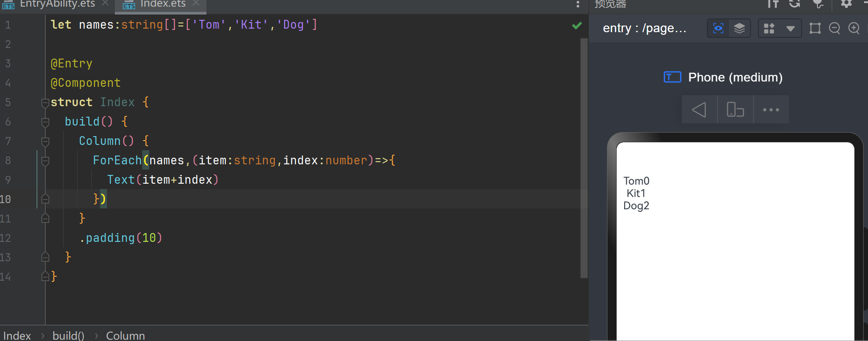Click fold end marker on line 13

(x=45, y=257)
